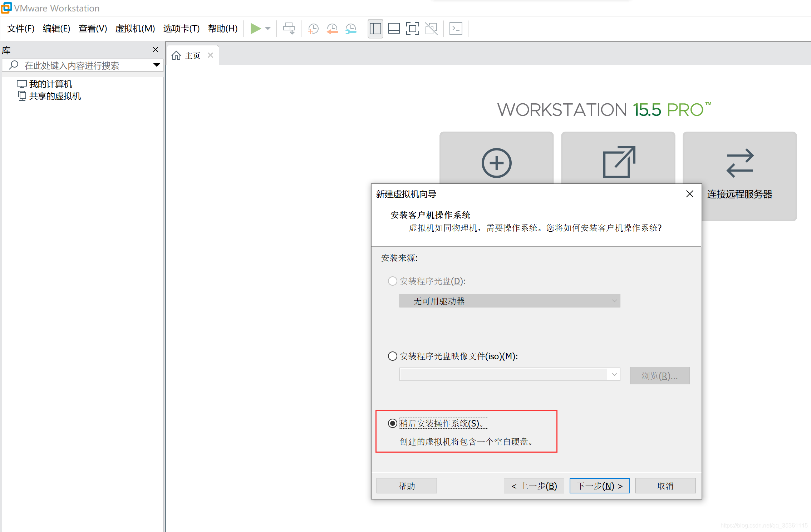Click the create new virtual machine plus icon
The height and width of the screenshot is (532, 811).
coord(496,163)
